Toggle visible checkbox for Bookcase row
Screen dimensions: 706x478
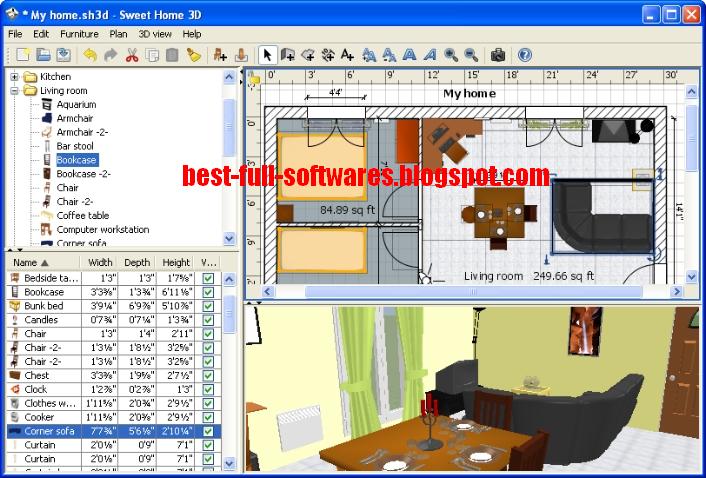pos(208,292)
